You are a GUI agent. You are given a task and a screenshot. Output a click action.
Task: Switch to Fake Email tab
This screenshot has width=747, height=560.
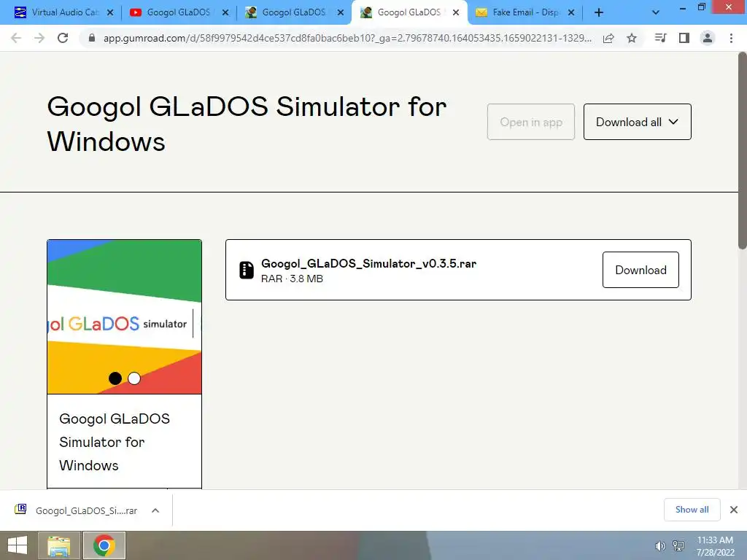coord(524,12)
